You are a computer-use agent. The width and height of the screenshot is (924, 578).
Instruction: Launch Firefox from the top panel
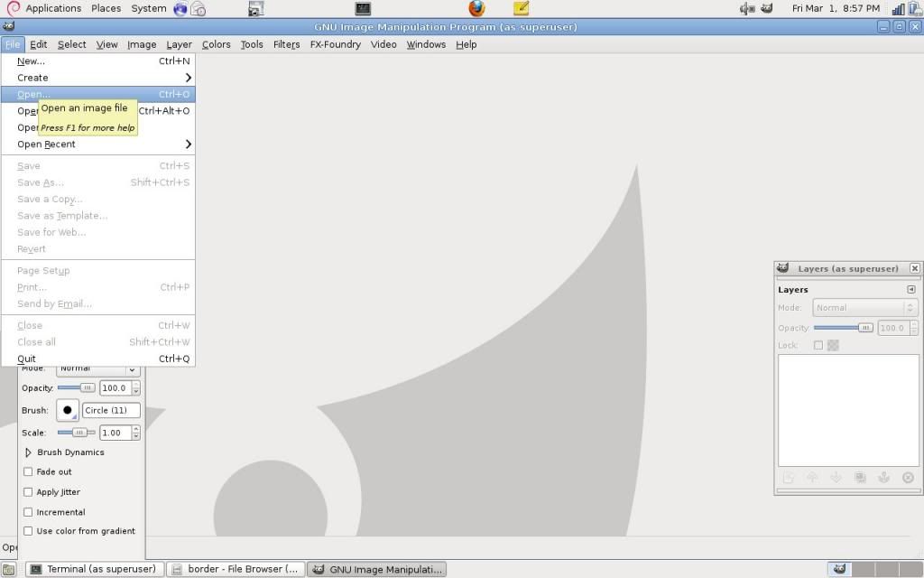[x=476, y=8]
